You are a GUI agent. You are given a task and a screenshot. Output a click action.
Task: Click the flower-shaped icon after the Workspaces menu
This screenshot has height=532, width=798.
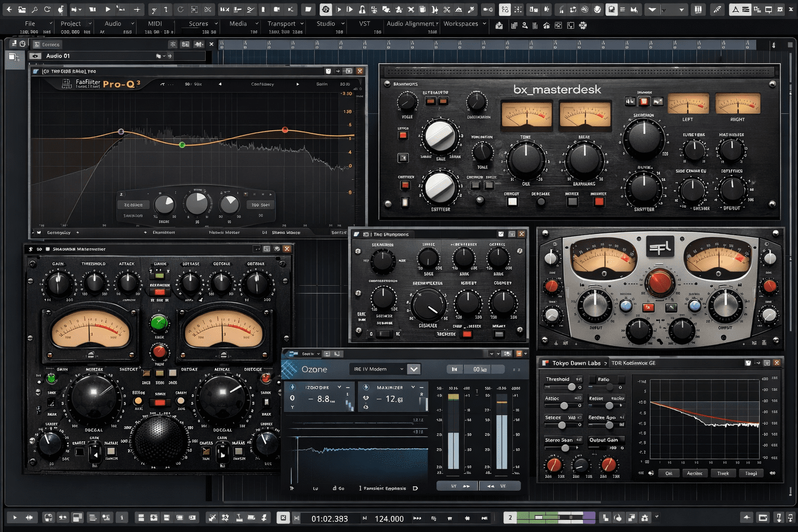[x=583, y=25]
